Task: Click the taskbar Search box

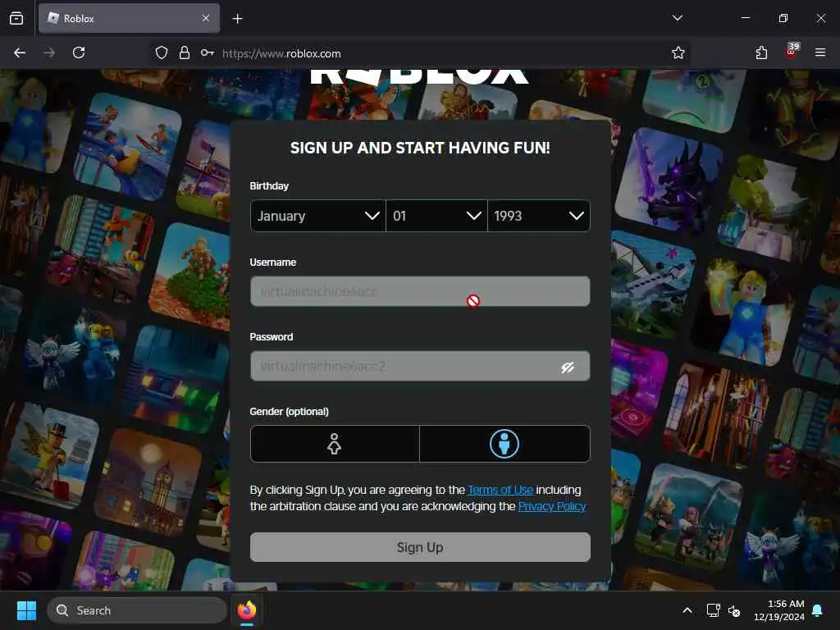Action: [137, 610]
